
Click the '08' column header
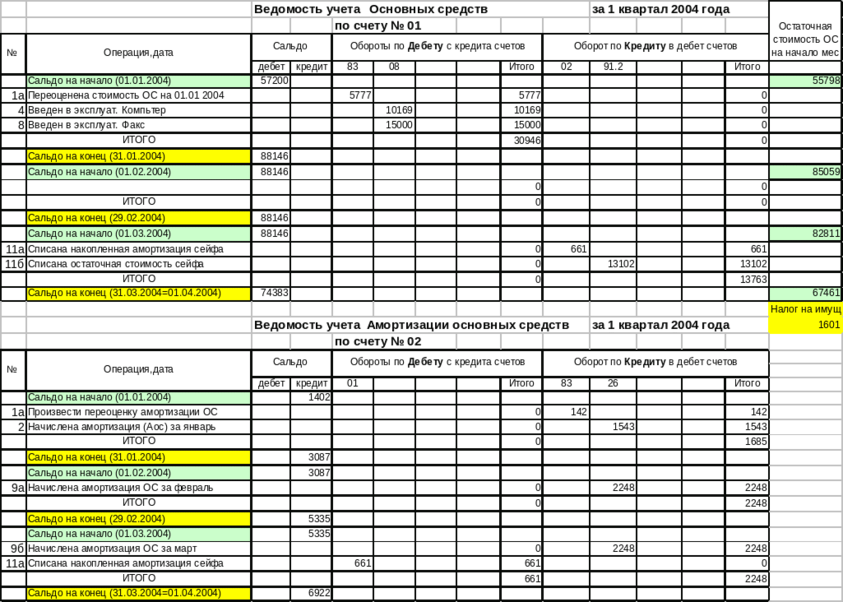pos(394,67)
